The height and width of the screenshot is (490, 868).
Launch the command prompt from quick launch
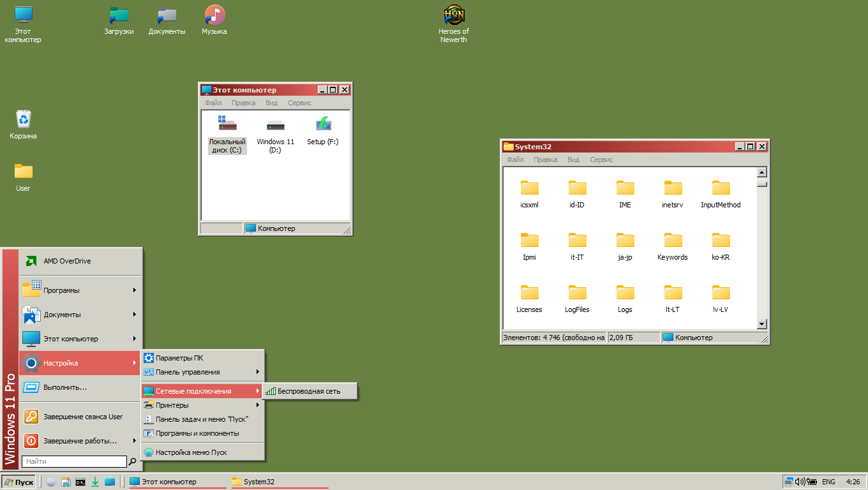coord(80,482)
